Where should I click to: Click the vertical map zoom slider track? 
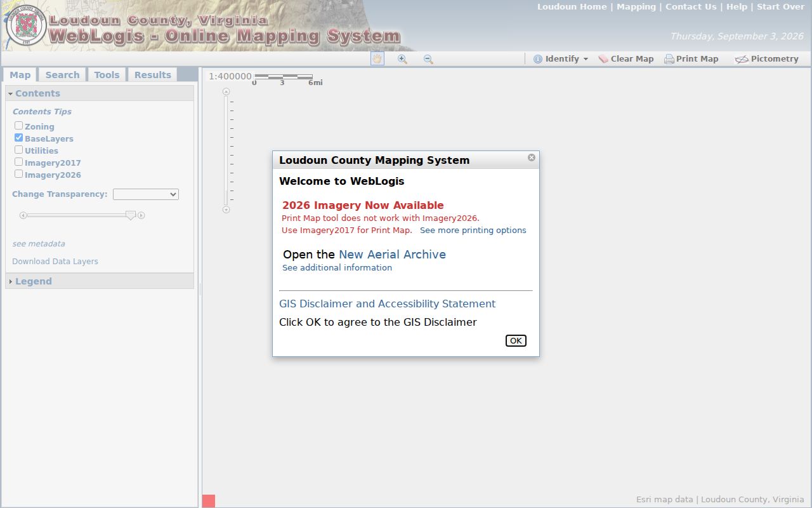click(x=226, y=150)
